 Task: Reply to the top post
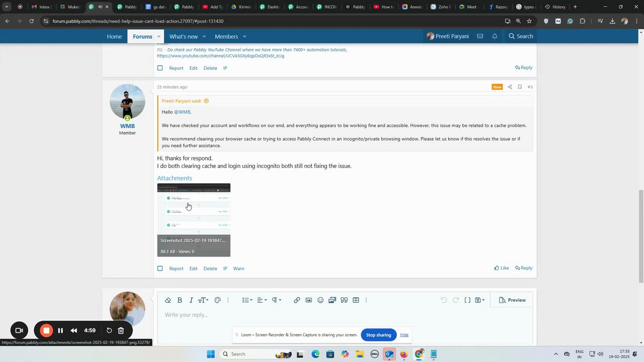point(524,67)
